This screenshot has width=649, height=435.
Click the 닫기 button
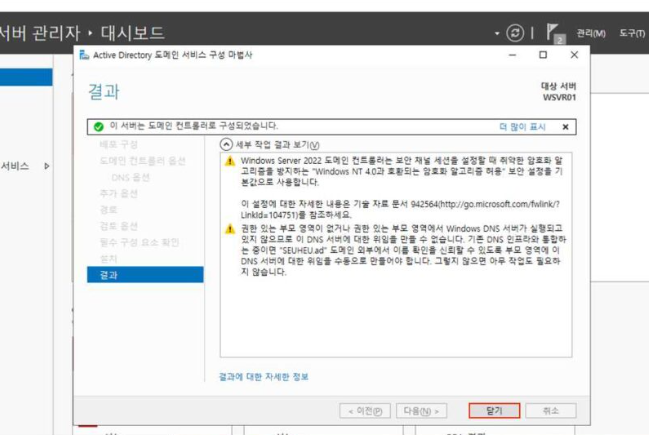[x=494, y=411]
